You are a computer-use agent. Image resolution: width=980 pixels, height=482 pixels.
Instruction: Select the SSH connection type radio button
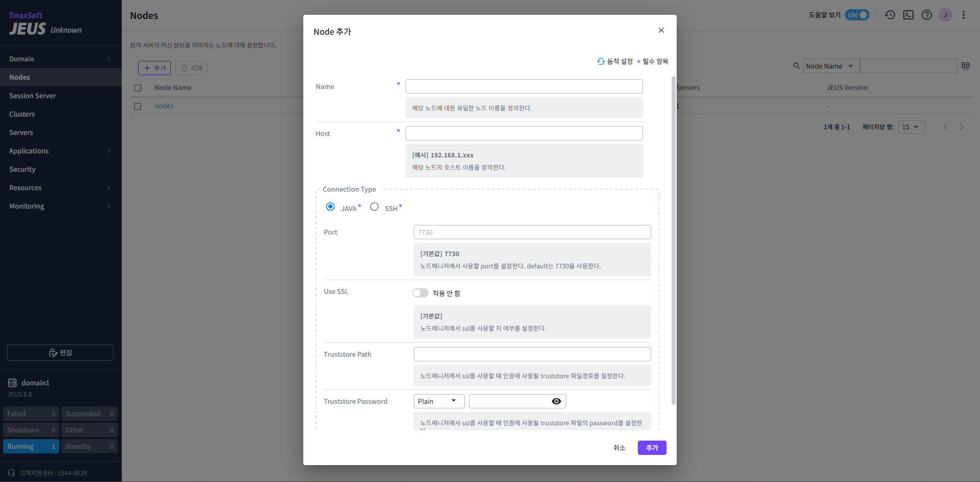click(x=374, y=206)
